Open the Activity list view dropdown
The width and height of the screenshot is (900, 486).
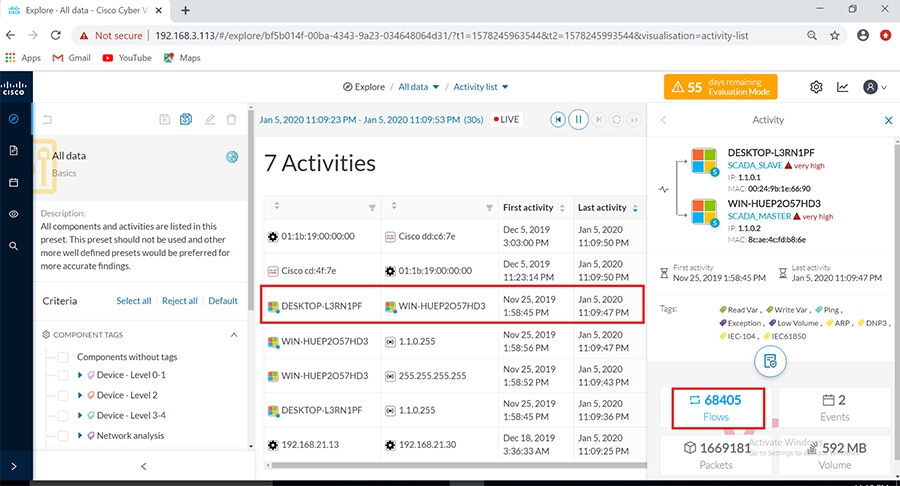point(480,87)
